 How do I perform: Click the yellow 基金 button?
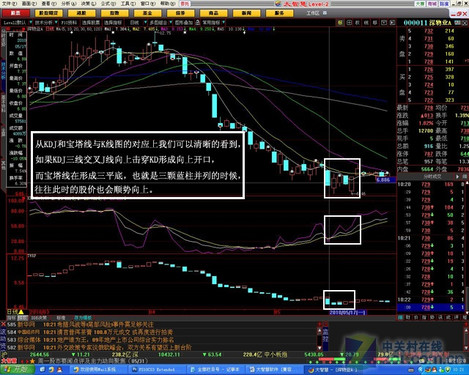[147, 13]
